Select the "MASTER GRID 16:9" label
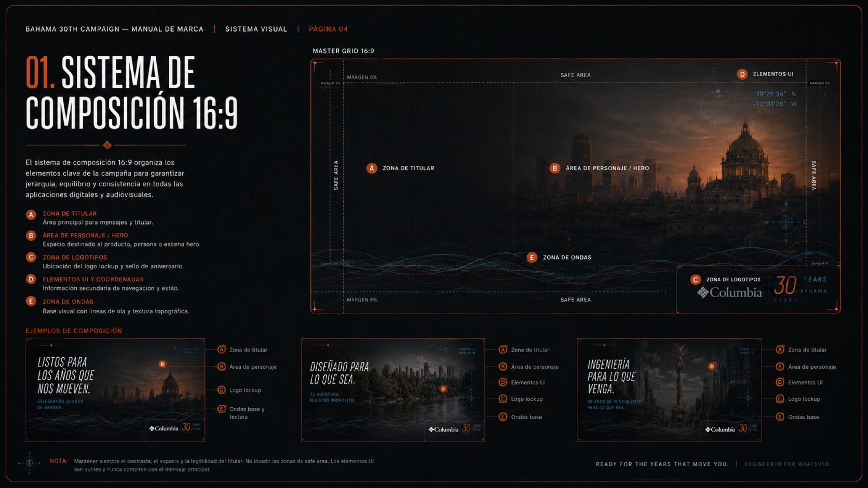 (x=343, y=51)
